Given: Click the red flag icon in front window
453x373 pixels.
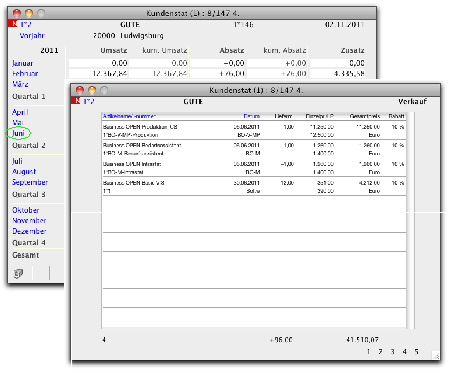Looking at the screenshot, I should click(77, 100).
